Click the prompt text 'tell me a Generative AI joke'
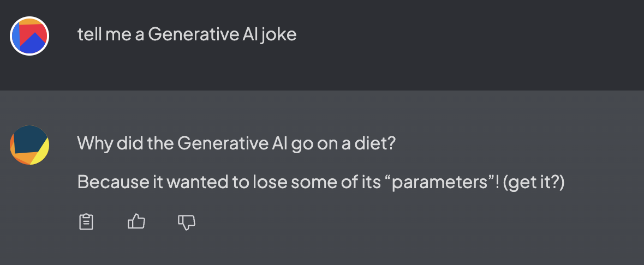 (x=187, y=34)
